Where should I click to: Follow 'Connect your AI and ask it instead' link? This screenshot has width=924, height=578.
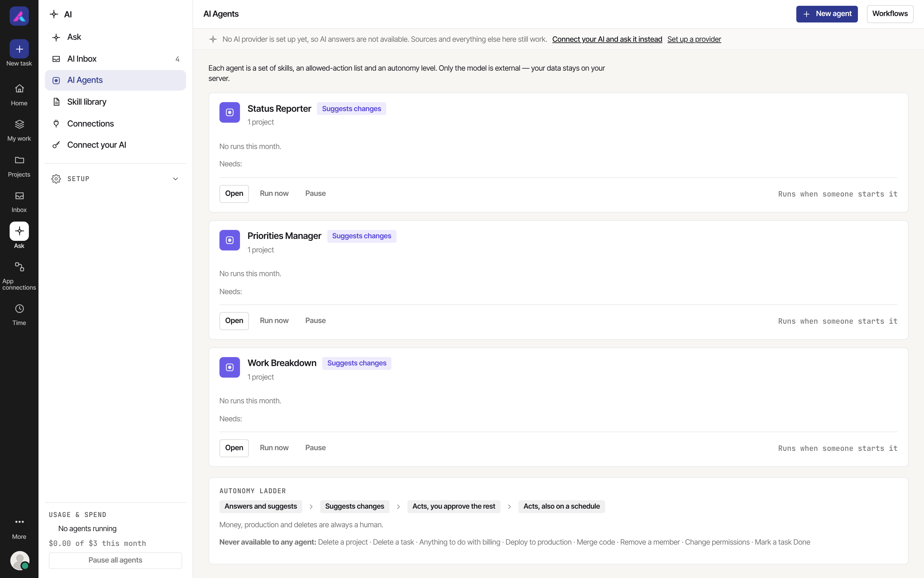[607, 39]
